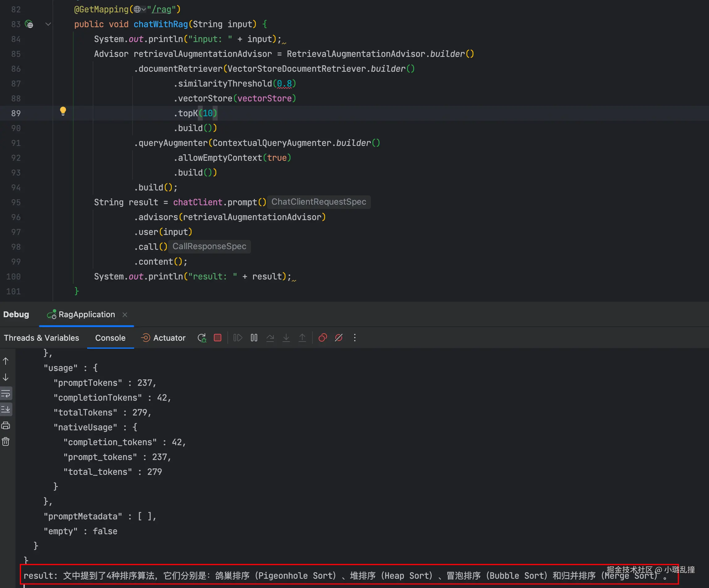Close the RagApplication debug tab
709x588 pixels.
125,315
